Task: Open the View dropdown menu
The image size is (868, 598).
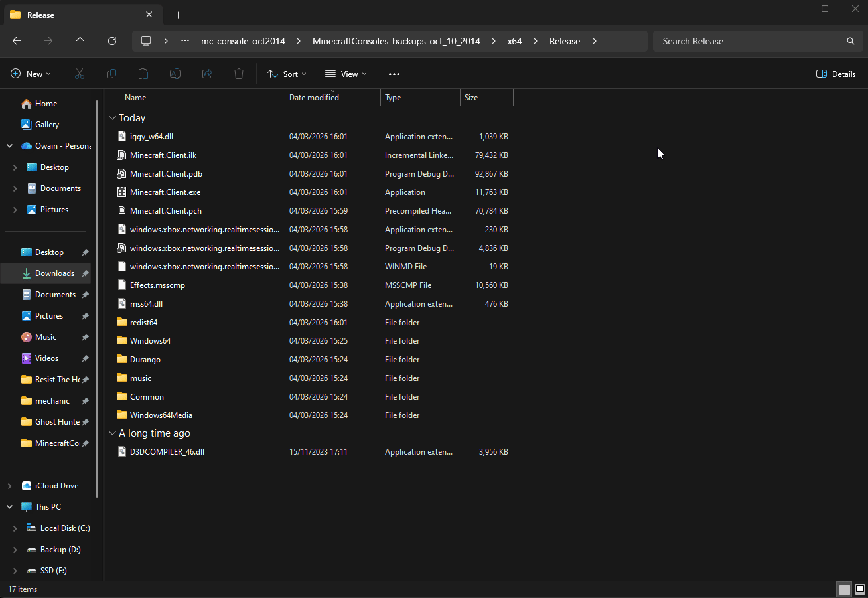Action: (x=346, y=74)
